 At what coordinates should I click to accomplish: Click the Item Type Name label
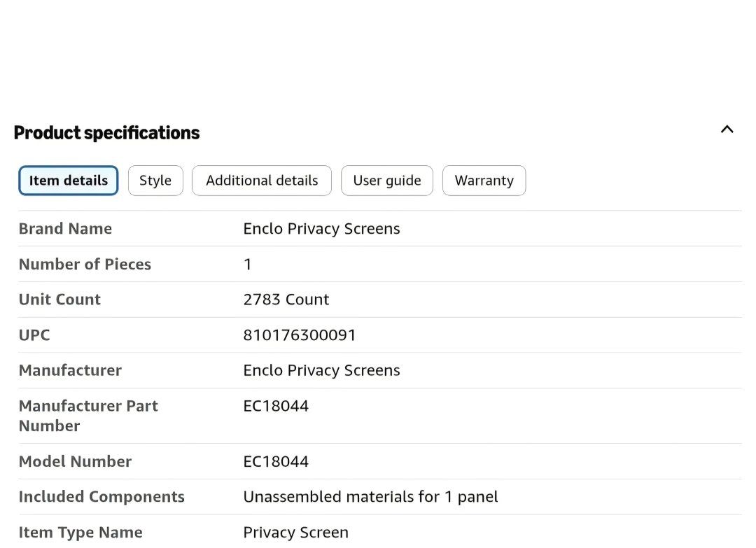80,533
